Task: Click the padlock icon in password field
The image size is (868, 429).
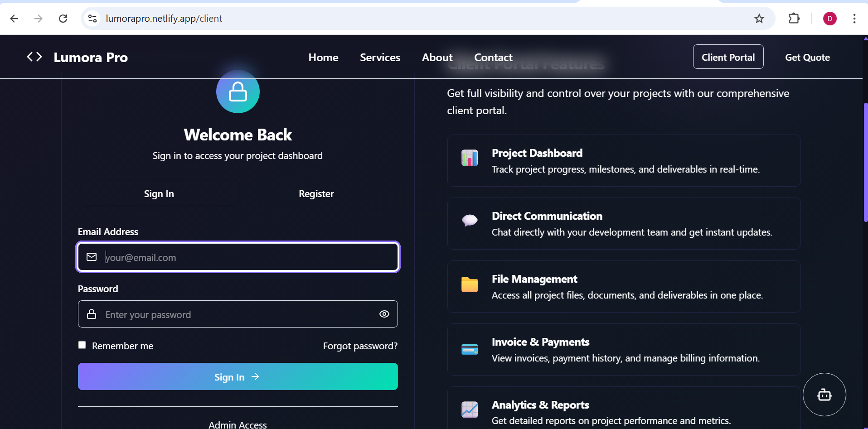Action: [x=92, y=314]
